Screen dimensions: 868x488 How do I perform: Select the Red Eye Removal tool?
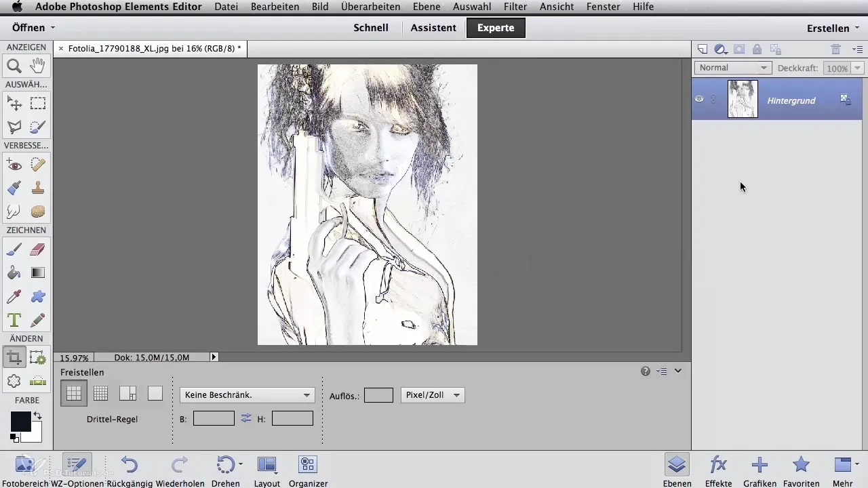14,165
